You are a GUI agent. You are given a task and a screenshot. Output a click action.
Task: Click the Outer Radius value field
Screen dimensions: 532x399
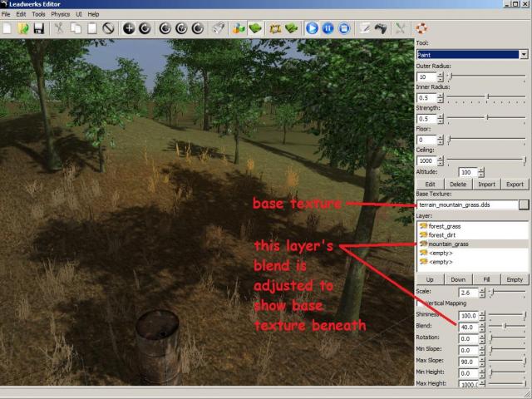425,76
